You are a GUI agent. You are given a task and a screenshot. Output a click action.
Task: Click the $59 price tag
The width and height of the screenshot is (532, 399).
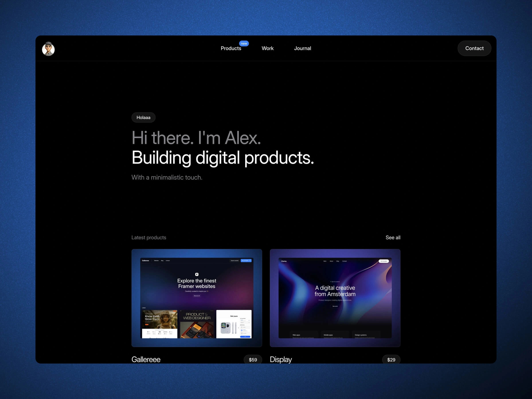point(253,359)
